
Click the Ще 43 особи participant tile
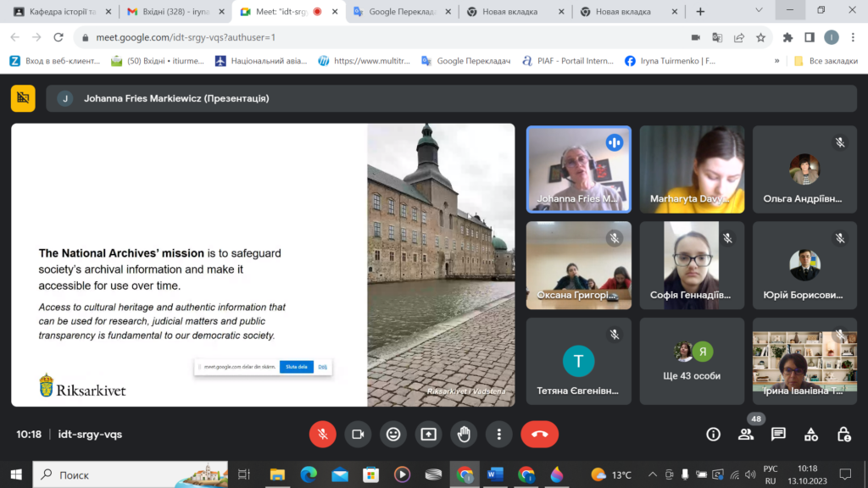(x=693, y=362)
